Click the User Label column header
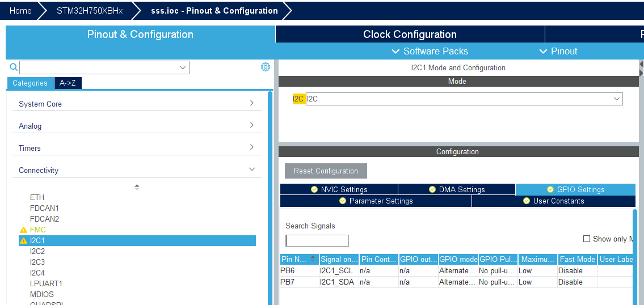The image size is (644, 305). 615,259
